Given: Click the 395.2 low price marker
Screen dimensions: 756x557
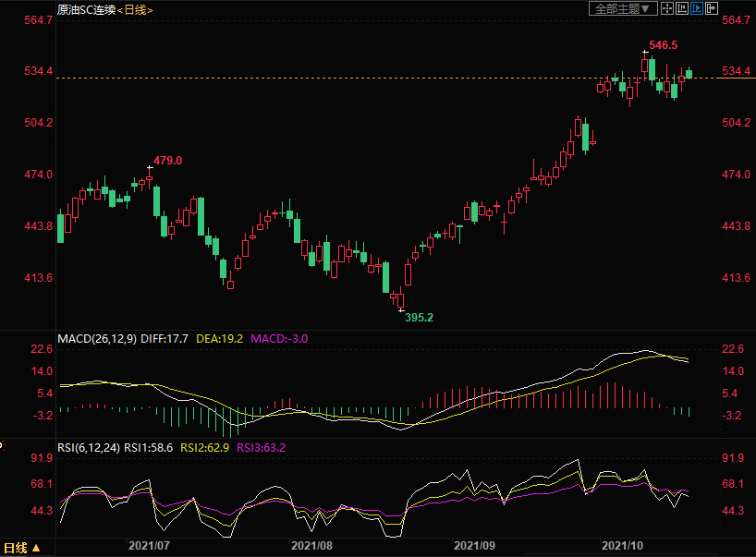Looking at the screenshot, I should coord(419,317).
